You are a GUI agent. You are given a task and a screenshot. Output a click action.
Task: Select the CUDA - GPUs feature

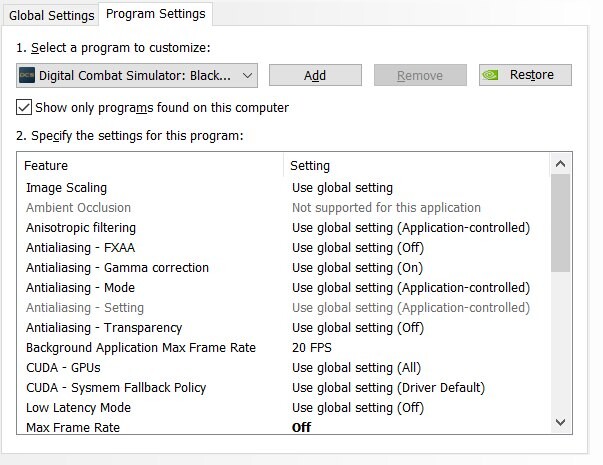point(63,368)
